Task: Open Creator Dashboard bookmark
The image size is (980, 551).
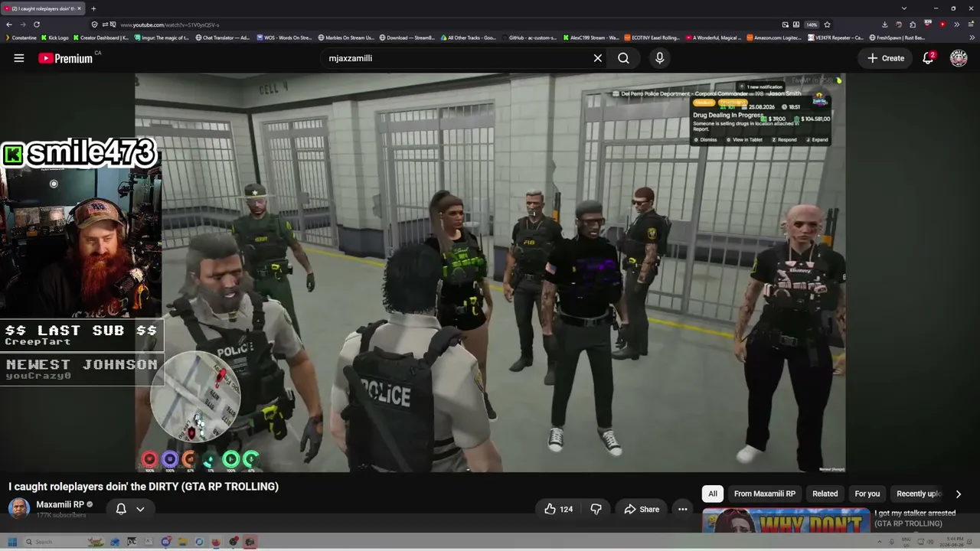Action: [x=102, y=37]
